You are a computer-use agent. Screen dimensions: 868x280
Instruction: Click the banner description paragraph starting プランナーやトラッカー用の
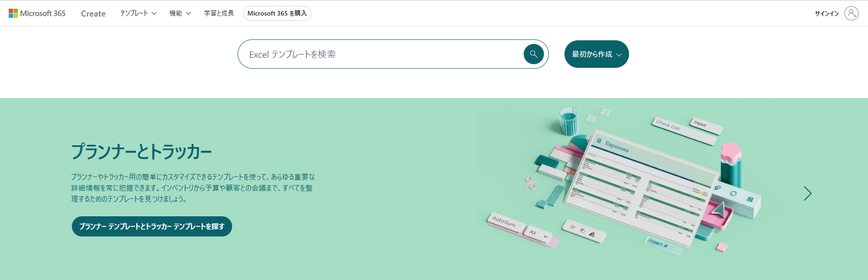[x=193, y=188]
